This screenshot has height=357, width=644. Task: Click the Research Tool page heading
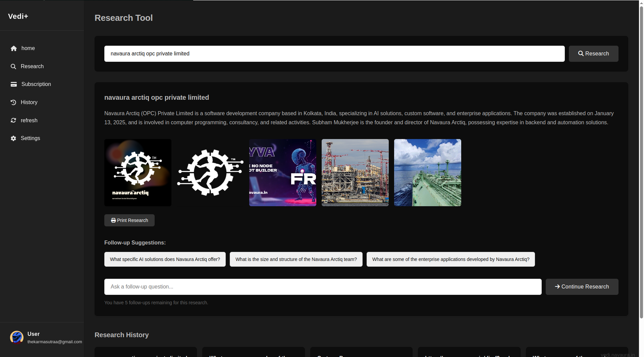(123, 18)
